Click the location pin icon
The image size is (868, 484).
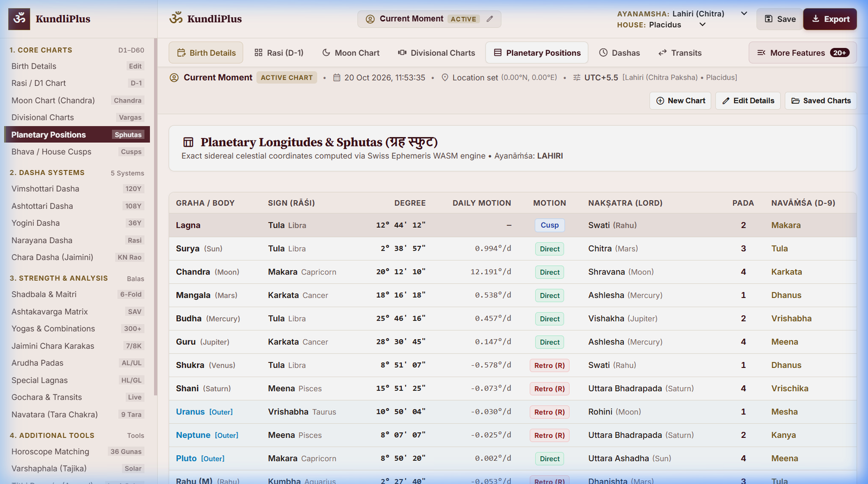coord(445,78)
